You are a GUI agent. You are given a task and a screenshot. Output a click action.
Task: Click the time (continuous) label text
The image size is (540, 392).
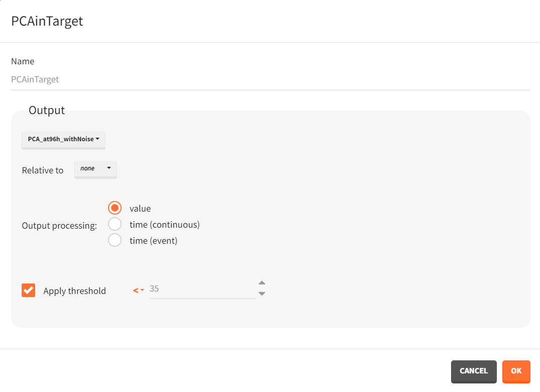(x=164, y=225)
